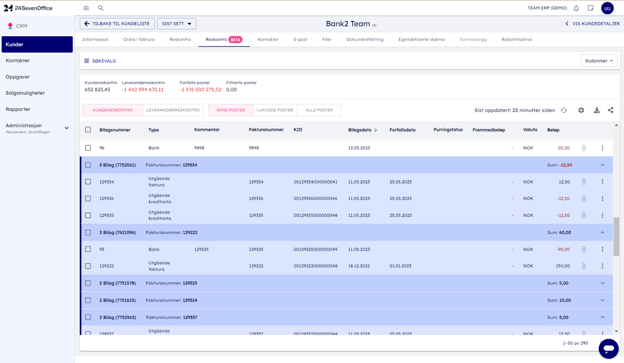Select the checkbox on Bank row 95
This screenshot has height=363, width=624.
(x=88, y=249)
